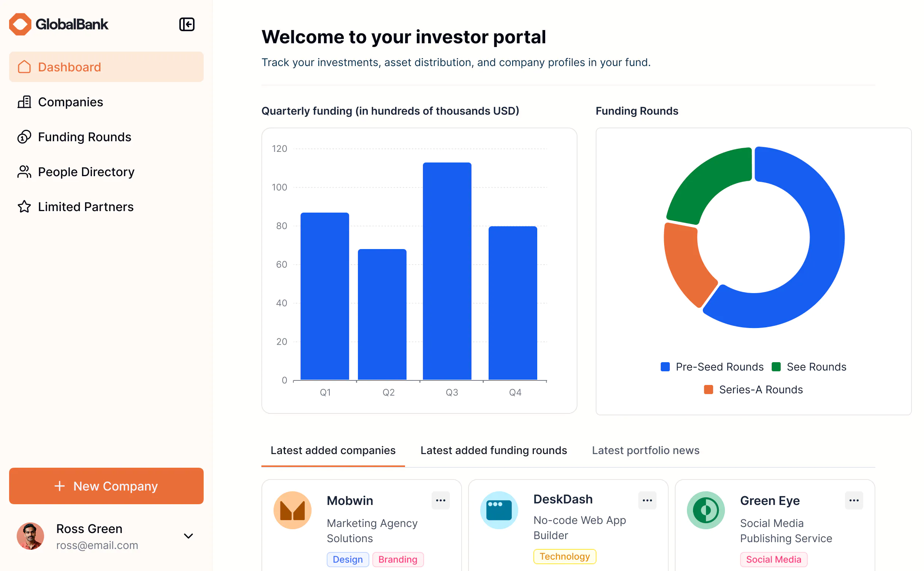Click the Green Eye company logo

706,510
